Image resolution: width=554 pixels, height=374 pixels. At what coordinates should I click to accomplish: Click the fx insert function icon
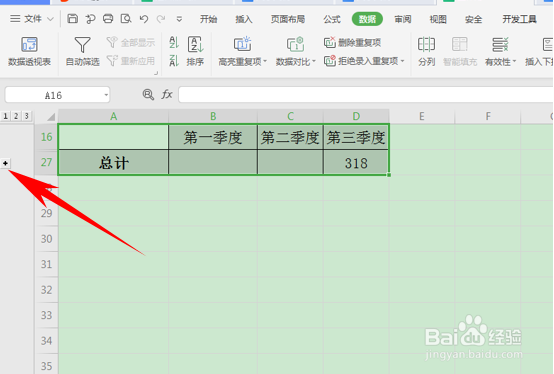coord(167,95)
